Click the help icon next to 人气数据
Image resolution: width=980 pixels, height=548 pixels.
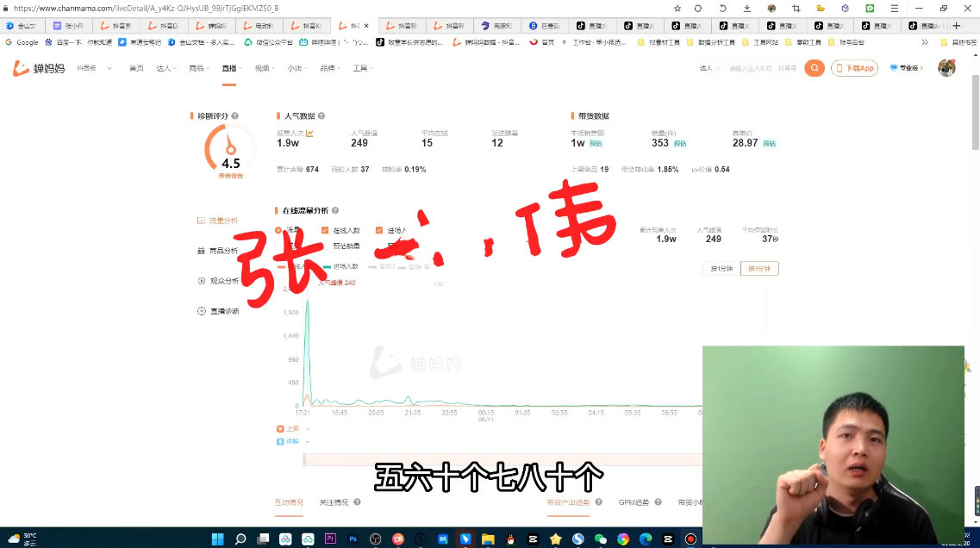pos(321,115)
